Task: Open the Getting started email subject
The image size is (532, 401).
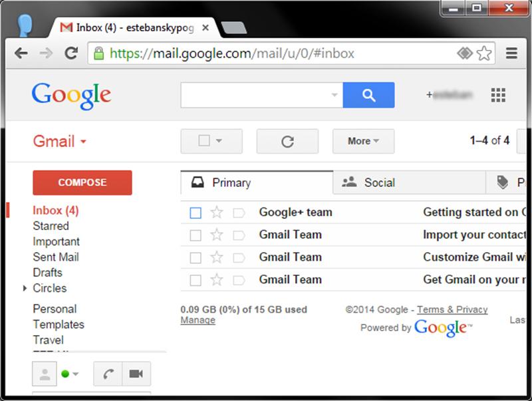Action: (475, 212)
